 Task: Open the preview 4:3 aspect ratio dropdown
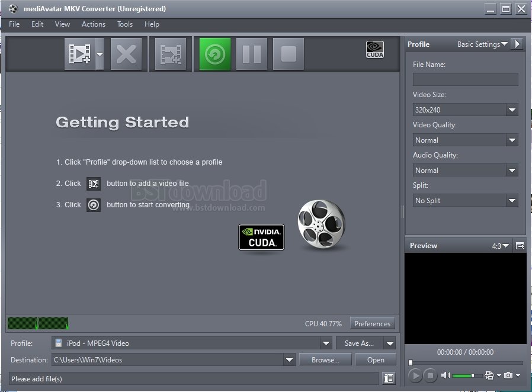click(500, 246)
